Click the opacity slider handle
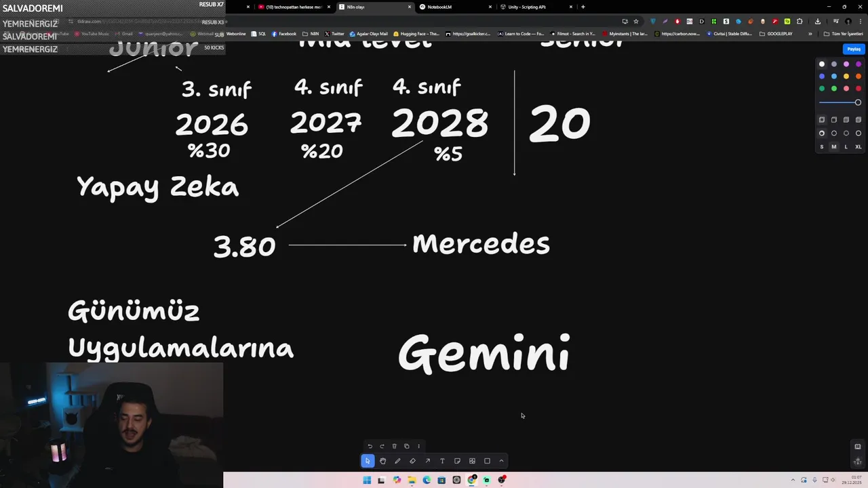The image size is (868, 488). 858,102
